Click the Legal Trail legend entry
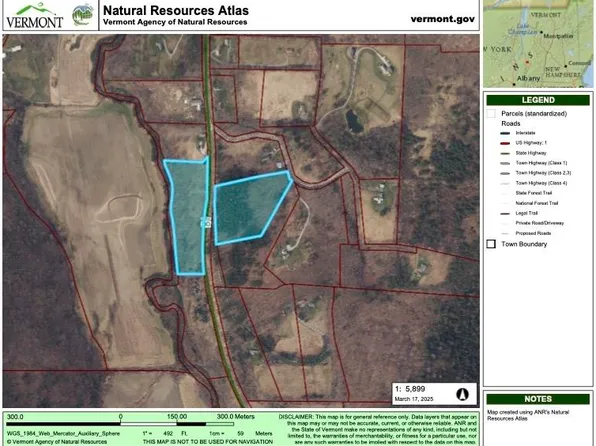This screenshot has width=596, height=446. (x=519, y=213)
